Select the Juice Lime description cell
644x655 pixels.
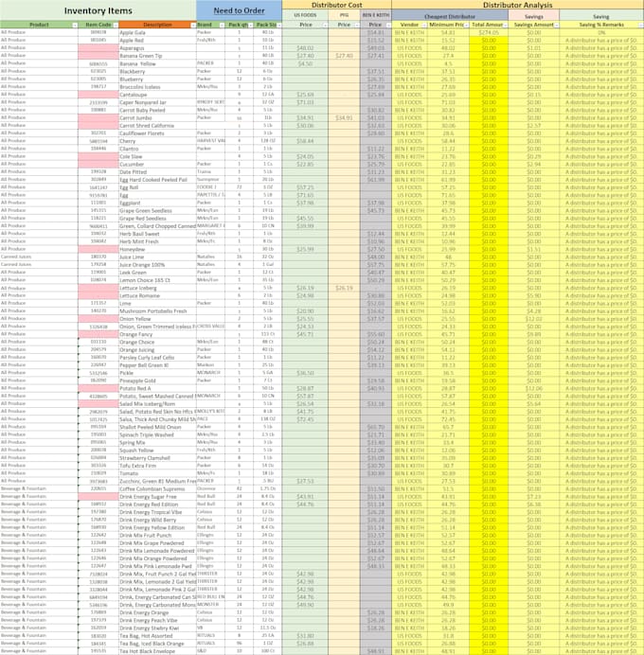click(157, 257)
